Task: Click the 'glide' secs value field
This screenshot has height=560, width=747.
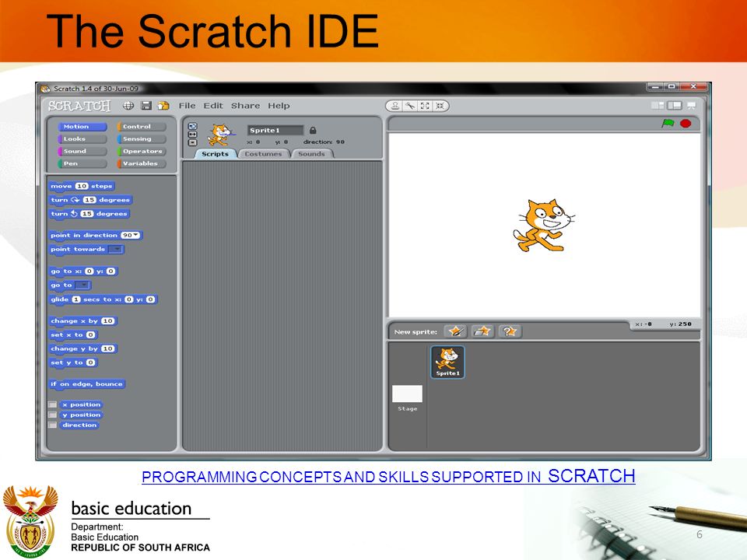Action: point(76,299)
